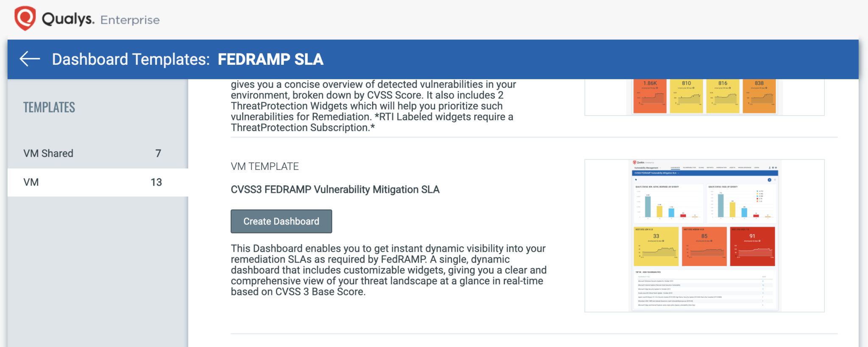Open the Microsoft Windows Security Update entry in the preview table

tap(656, 281)
